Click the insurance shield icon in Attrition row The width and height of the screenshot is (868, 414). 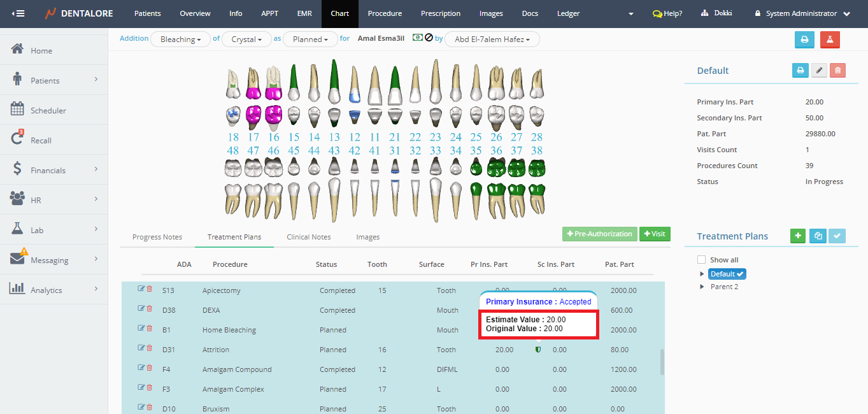pos(538,350)
